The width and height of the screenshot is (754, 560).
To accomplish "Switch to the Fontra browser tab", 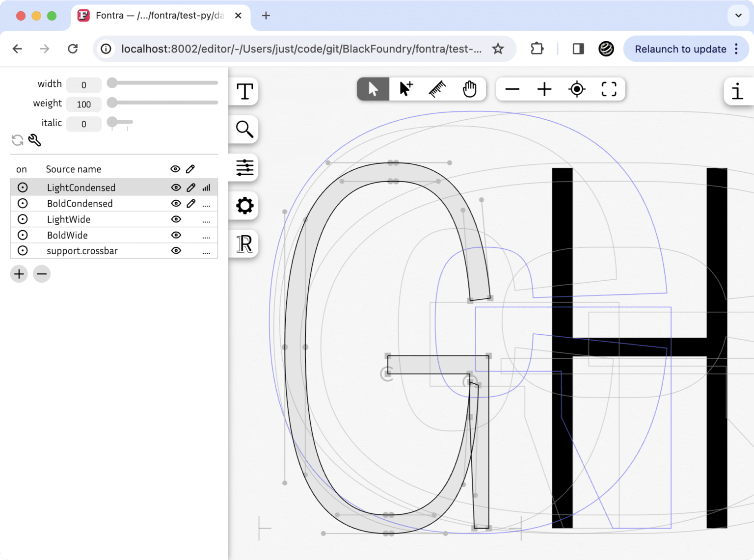I will pyautogui.click(x=147, y=15).
